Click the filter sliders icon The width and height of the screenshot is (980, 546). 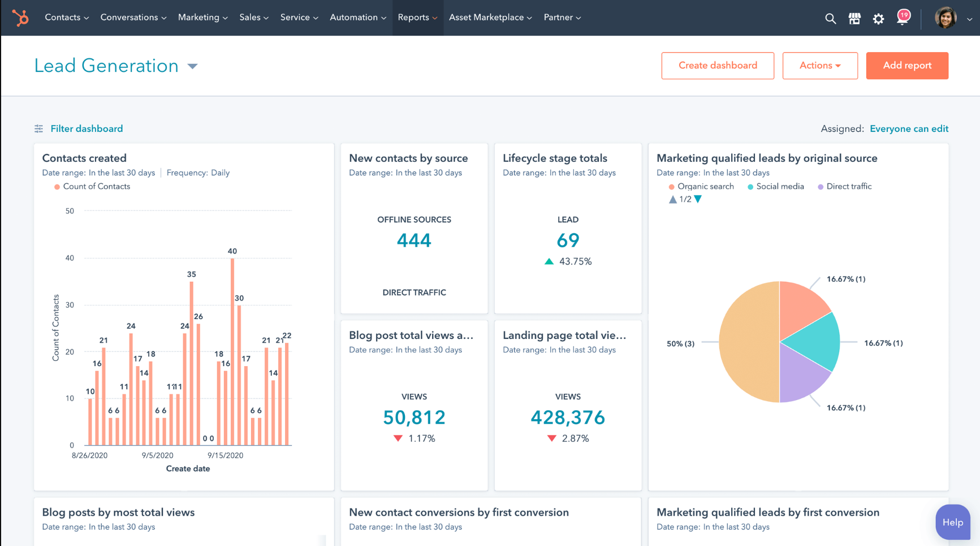pos(38,129)
